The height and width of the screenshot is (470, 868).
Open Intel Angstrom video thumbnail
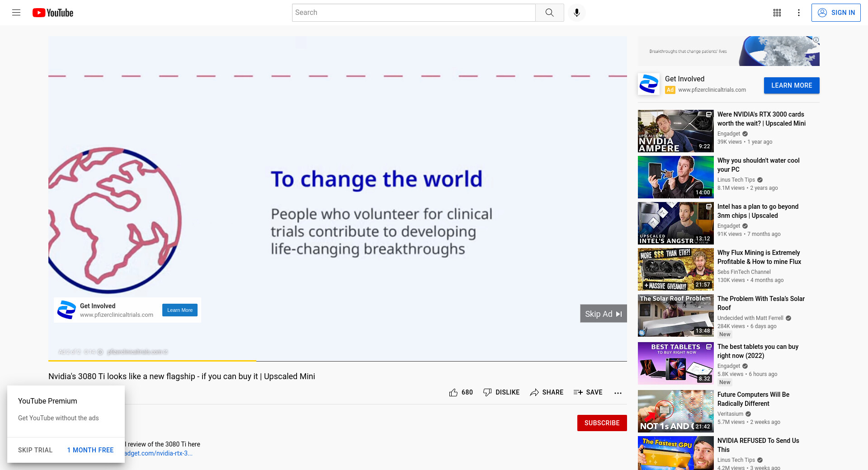[x=676, y=223]
